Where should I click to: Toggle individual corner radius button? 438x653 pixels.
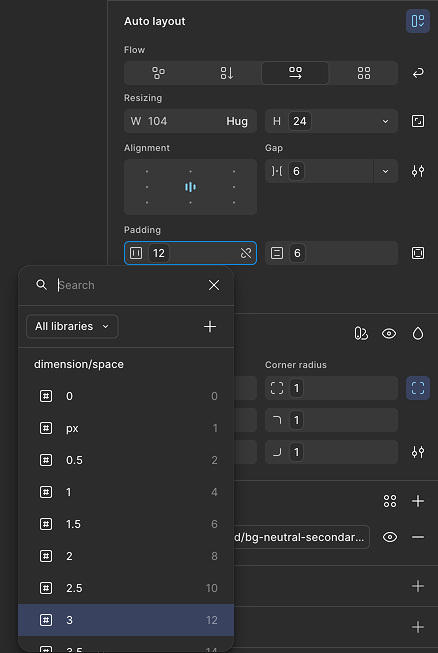pos(418,388)
